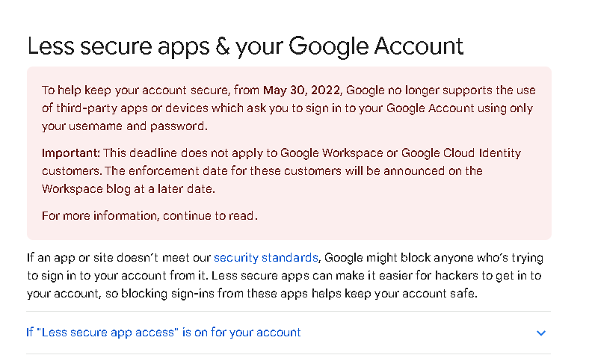Image resolution: width=592 pixels, height=364 pixels.
Task: Click the bold "Important:" label
Action: [x=70, y=153]
